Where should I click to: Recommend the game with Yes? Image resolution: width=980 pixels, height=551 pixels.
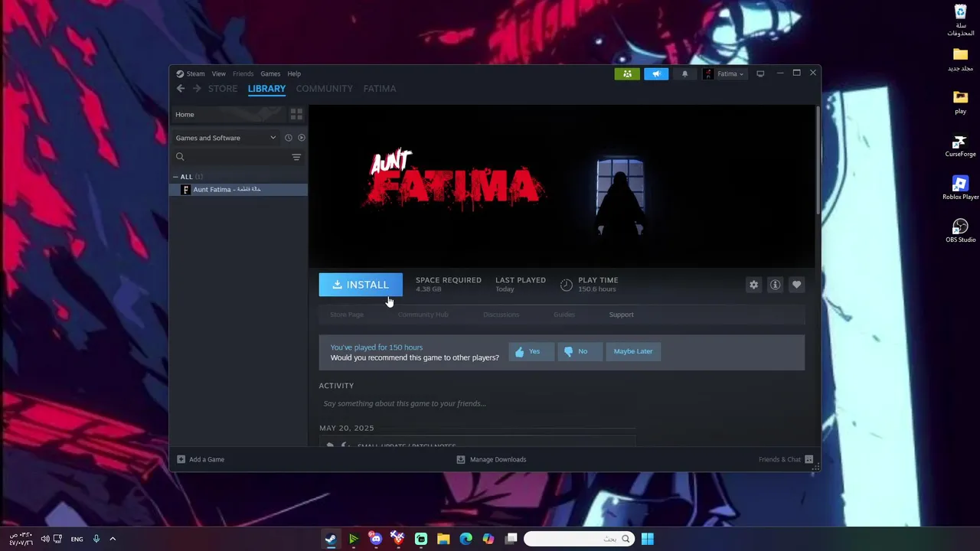[x=531, y=351]
